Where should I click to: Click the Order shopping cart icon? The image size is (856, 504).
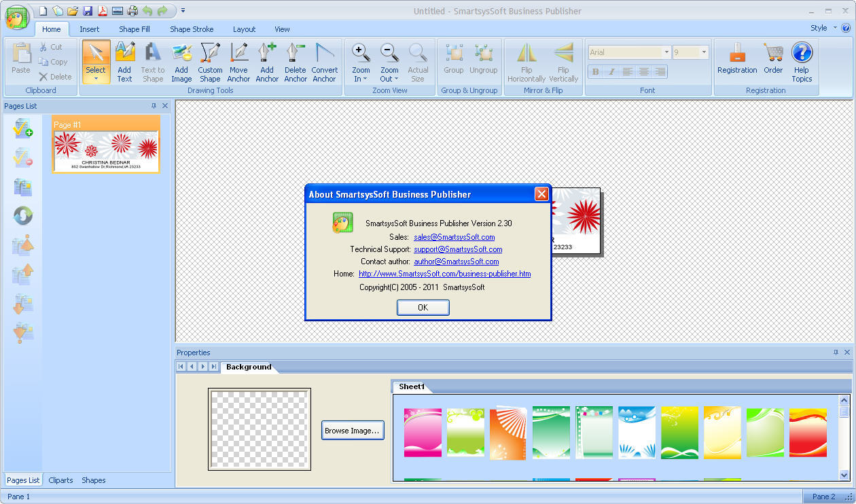pyautogui.click(x=773, y=58)
